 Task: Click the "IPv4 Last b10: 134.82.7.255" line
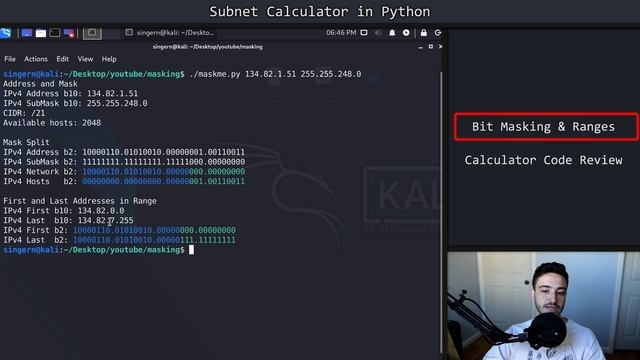coord(68,220)
